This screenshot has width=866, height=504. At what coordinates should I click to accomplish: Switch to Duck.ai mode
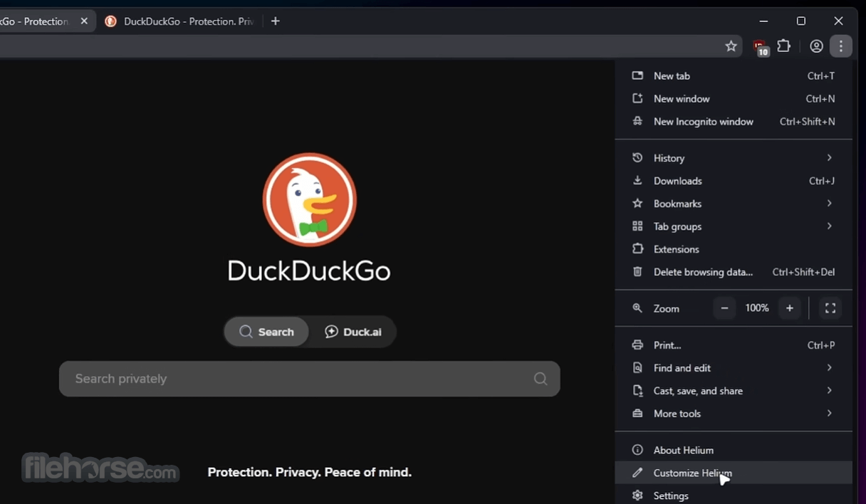click(353, 332)
